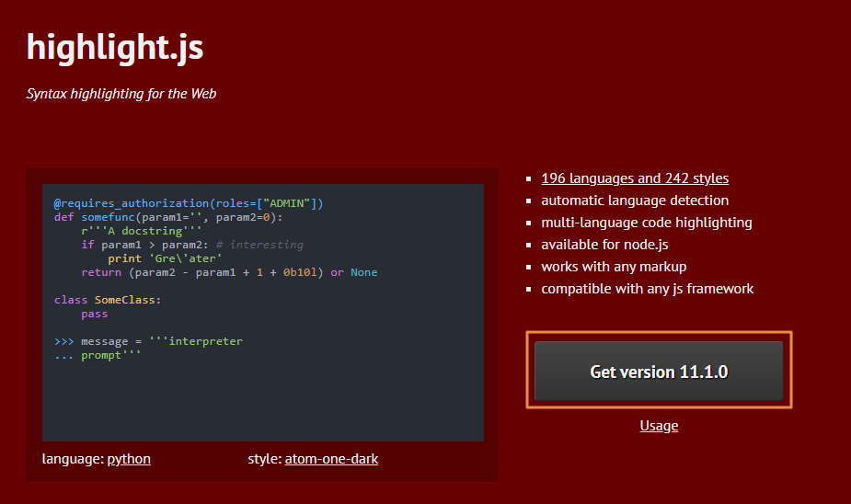Click the works with any markup item
This screenshot has height=504, width=851.
614,267
